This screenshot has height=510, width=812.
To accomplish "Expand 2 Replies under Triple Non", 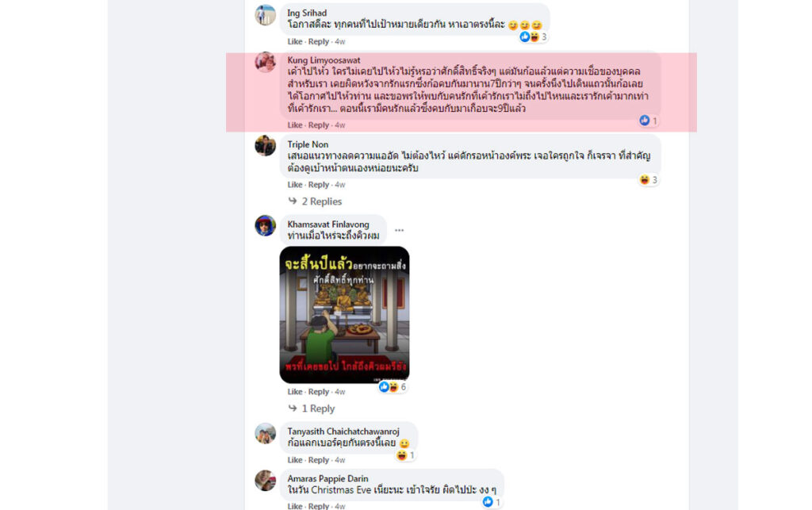I will [x=315, y=201].
